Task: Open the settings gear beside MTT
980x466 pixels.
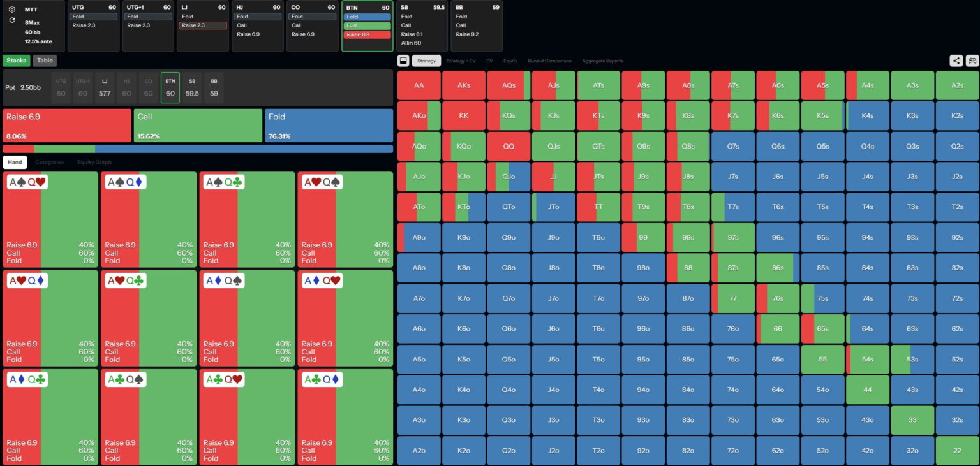Action: click(12, 10)
